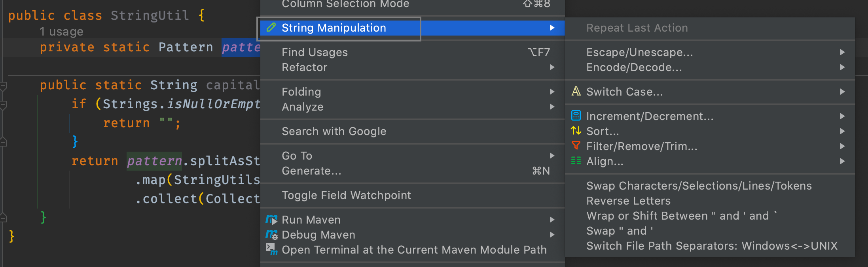This screenshot has width=868, height=267.
Task: Click the yellow Sort arrows icon
Action: point(576,131)
